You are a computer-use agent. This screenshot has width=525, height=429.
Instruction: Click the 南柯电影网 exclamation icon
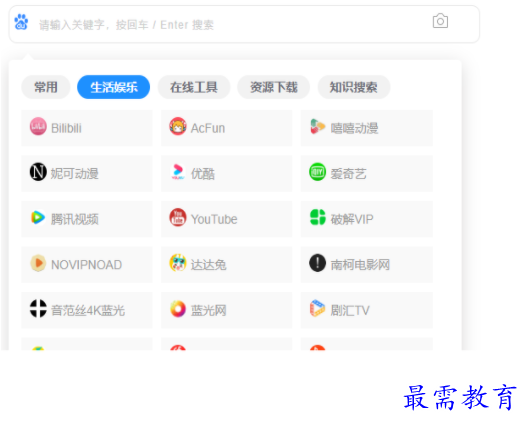tap(317, 263)
